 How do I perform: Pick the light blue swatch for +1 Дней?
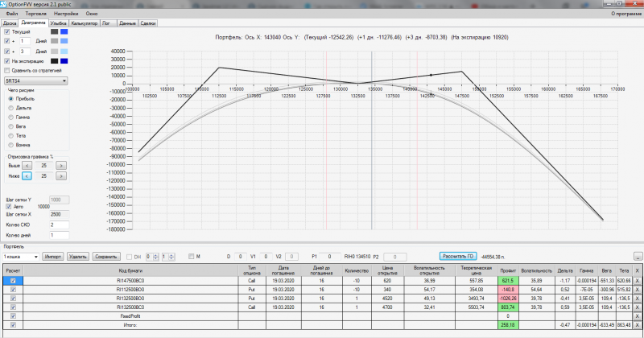[x=64, y=41]
